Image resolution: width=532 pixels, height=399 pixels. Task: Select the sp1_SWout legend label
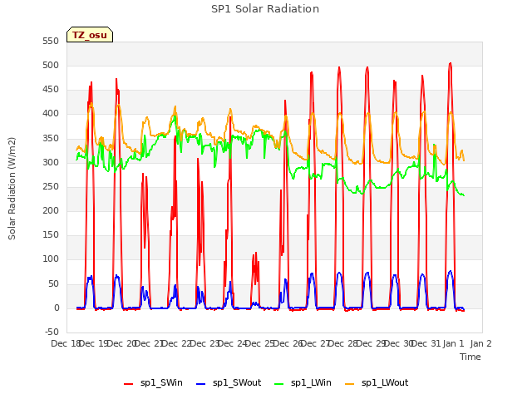click(237, 382)
